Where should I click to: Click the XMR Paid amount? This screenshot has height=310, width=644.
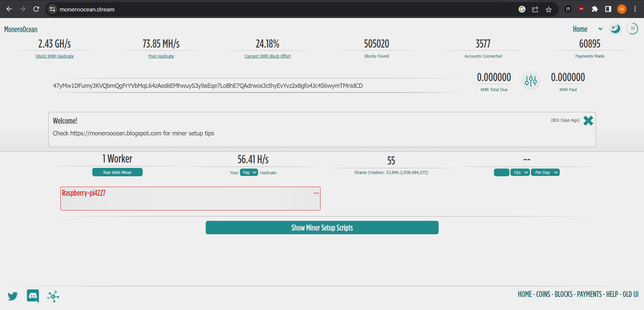(x=568, y=77)
